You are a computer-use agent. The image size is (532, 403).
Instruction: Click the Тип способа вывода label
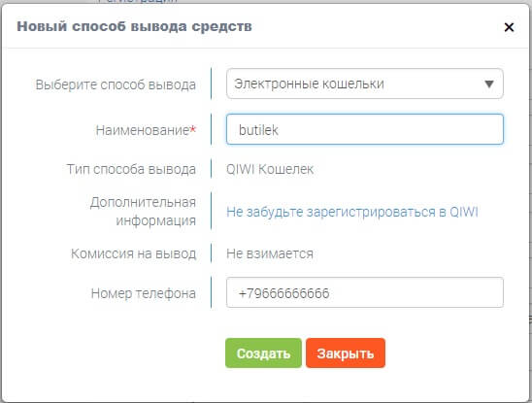point(131,169)
